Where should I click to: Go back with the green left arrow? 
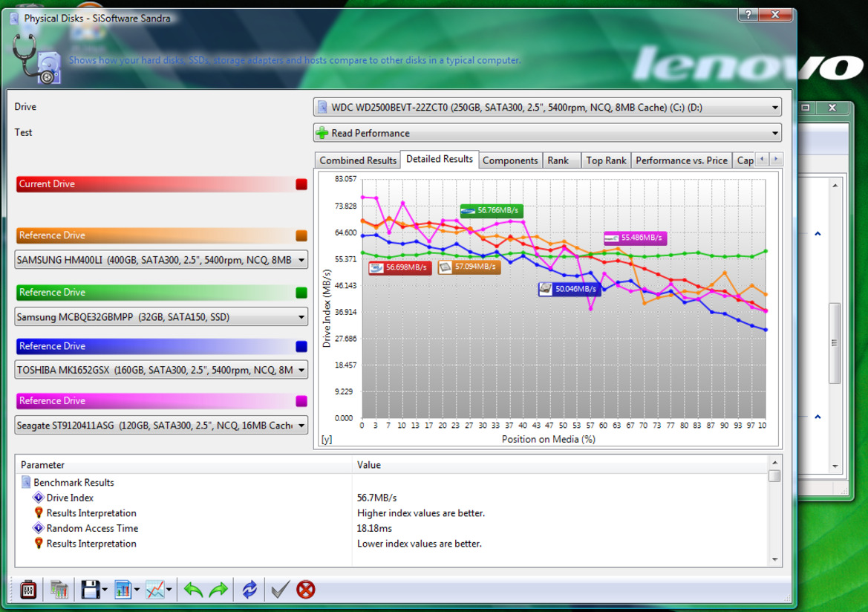point(193,589)
